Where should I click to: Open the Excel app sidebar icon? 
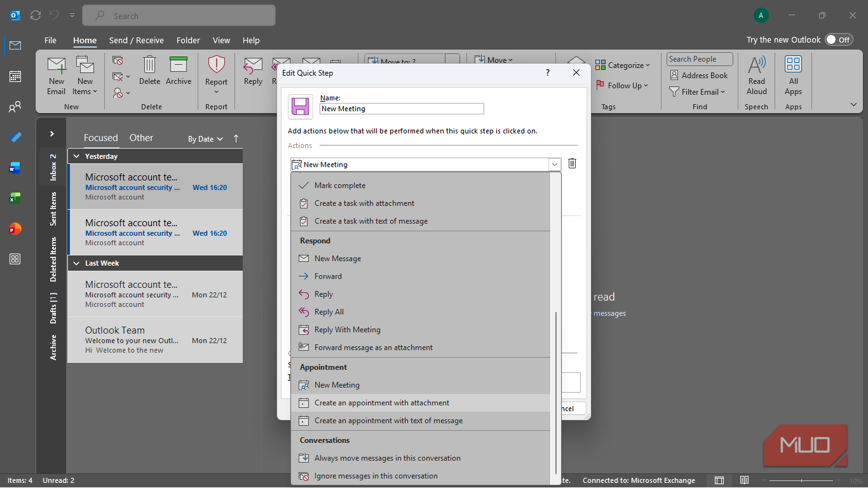click(x=15, y=198)
